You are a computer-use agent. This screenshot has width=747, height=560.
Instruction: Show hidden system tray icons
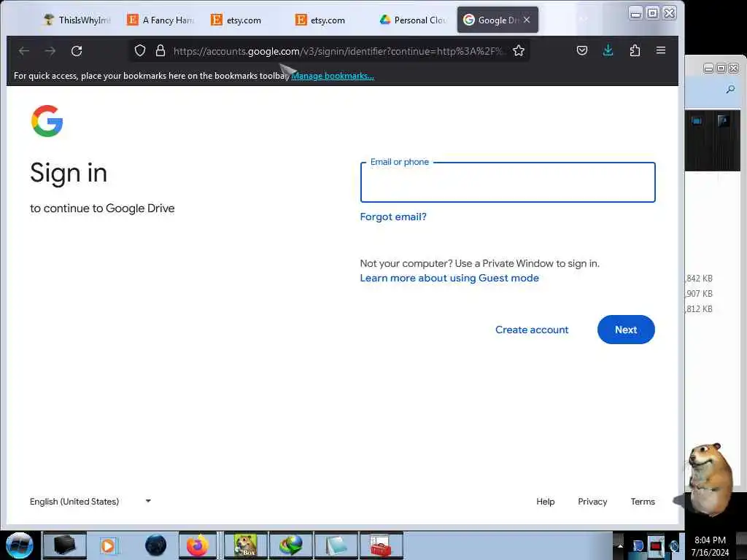click(x=620, y=545)
